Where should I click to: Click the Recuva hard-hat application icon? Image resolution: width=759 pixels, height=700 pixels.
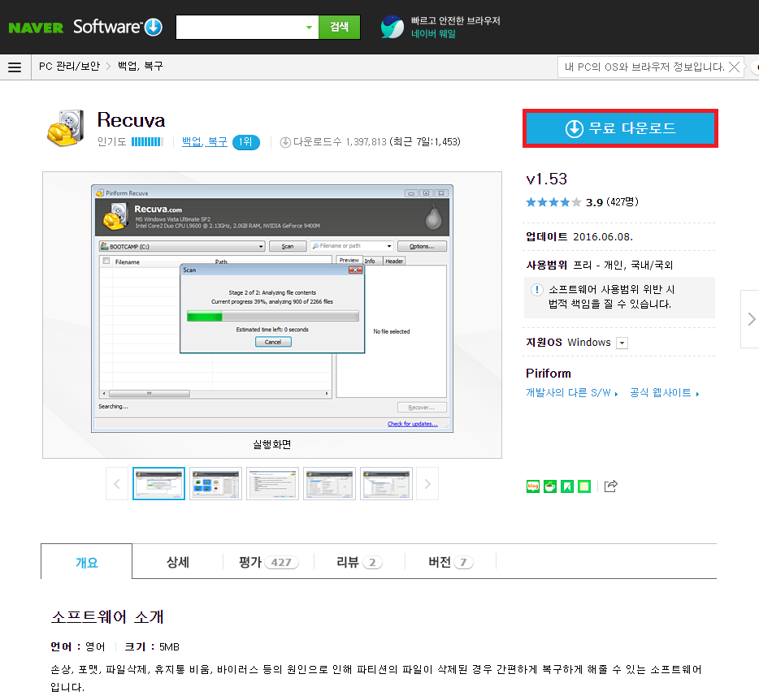(67, 127)
